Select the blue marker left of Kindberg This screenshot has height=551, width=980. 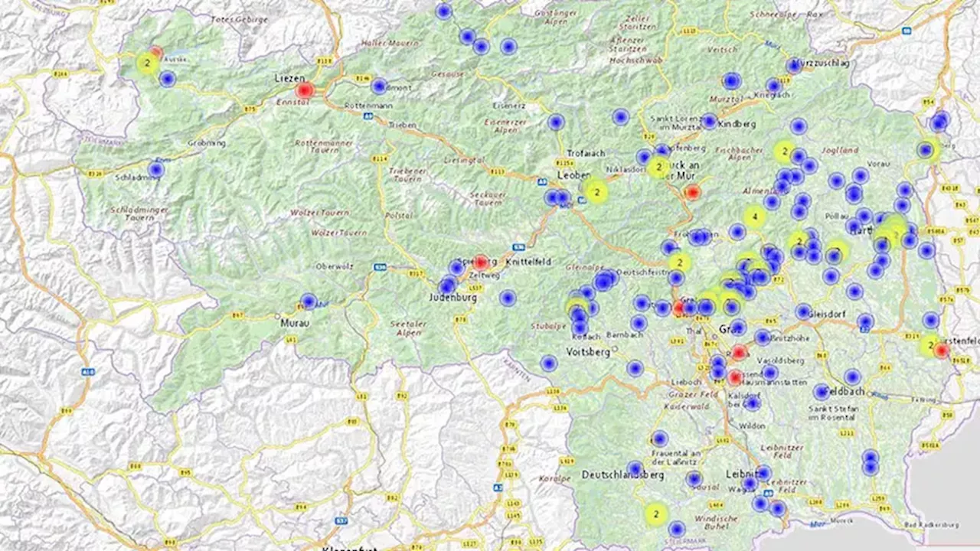tap(709, 121)
